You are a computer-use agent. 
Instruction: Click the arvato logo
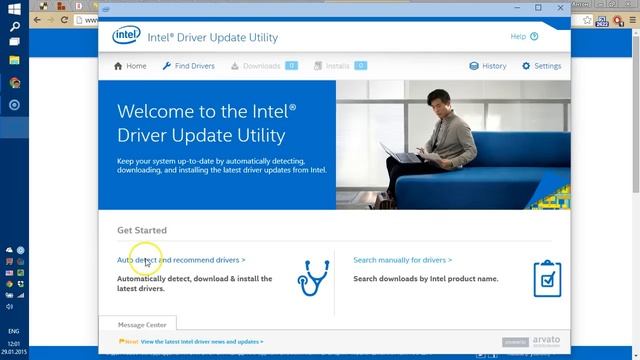click(x=546, y=341)
